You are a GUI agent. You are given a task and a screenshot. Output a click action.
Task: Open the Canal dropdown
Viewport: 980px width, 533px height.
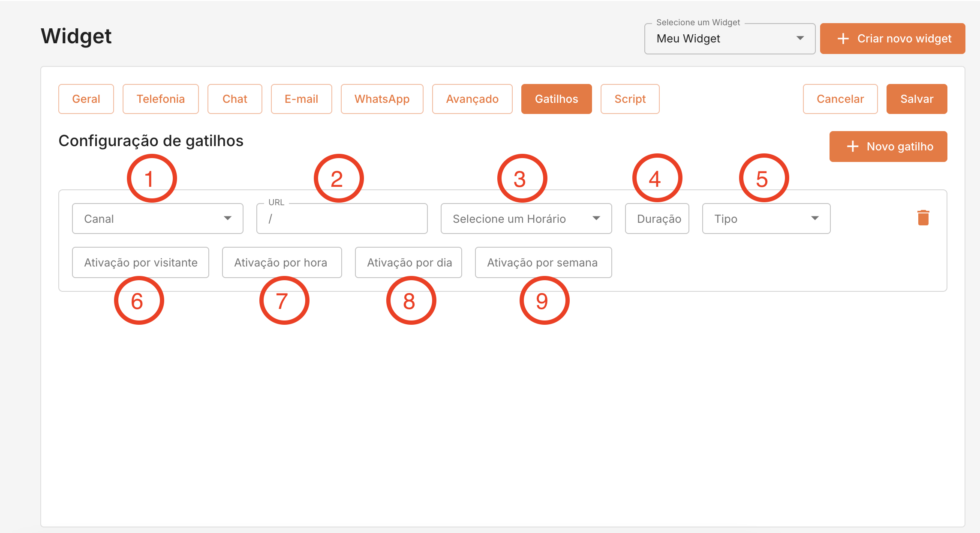click(x=157, y=219)
